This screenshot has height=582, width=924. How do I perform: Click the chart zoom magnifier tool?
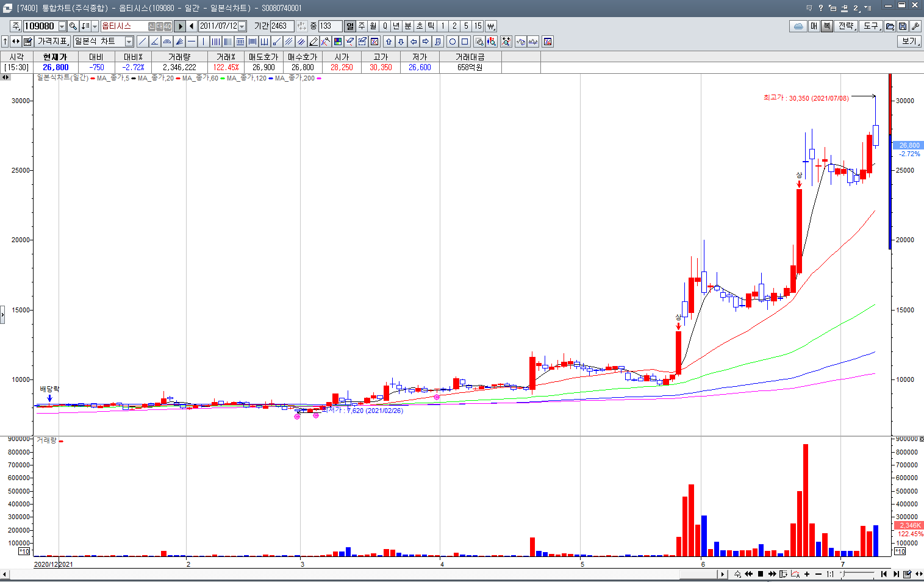tap(479, 41)
